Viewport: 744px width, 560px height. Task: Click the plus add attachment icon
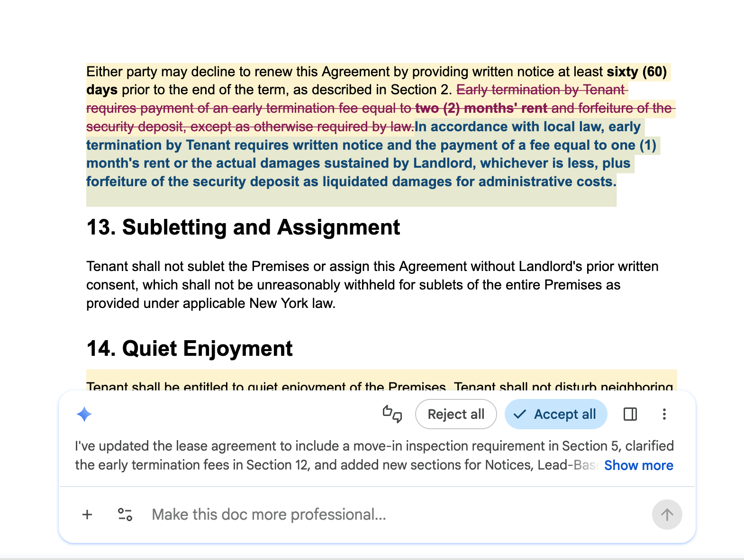point(87,515)
